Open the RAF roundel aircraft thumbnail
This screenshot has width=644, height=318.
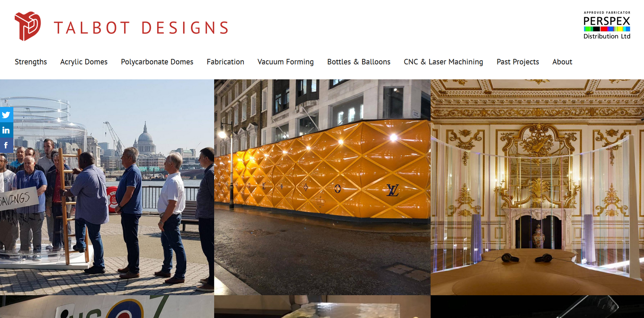[x=107, y=307]
